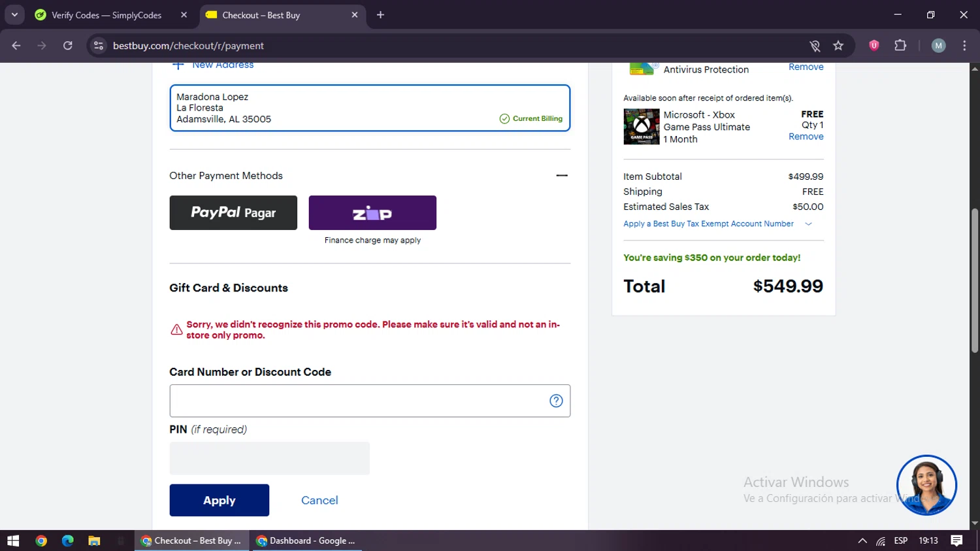Click Apply a Best Buy Tax Exempt link
The height and width of the screenshot is (551, 980).
coord(708,224)
